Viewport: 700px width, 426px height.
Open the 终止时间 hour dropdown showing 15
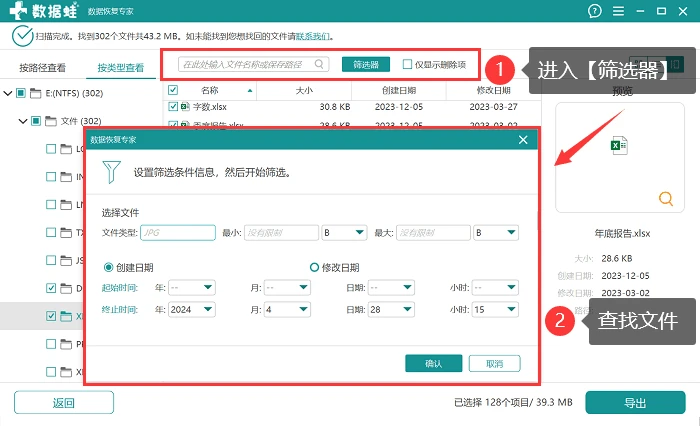[x=495, y=309]
